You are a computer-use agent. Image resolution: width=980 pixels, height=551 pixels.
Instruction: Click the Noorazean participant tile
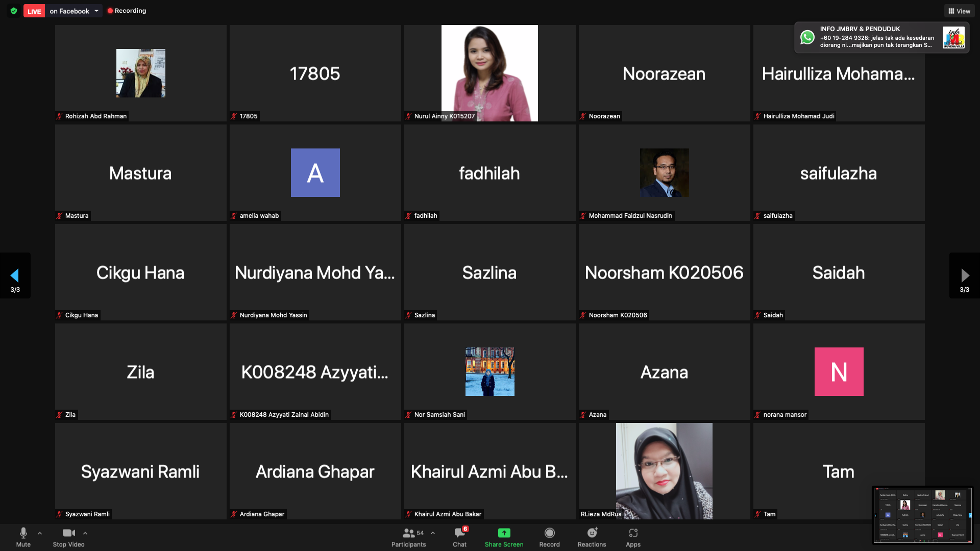665,73
